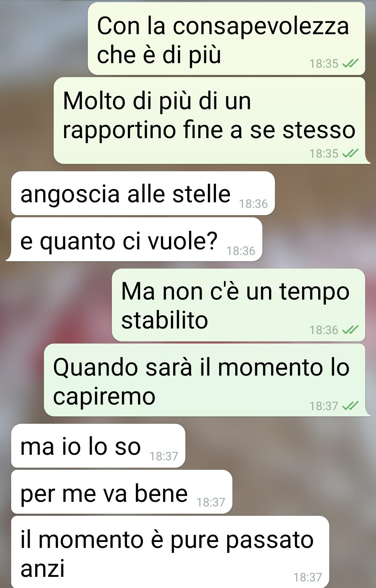Tap double-check ticks on "Con la consapevolezza" message
The width and height of the screenshot is (376, 588).
coord(350,63)
